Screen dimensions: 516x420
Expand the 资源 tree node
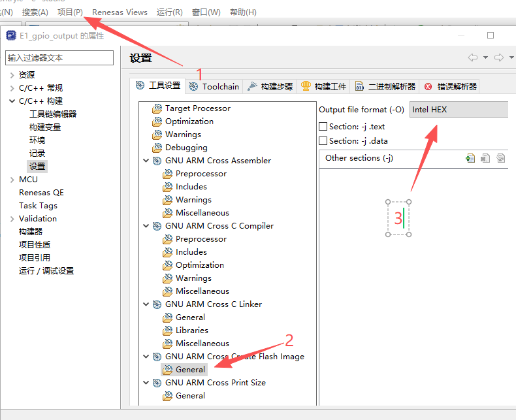point(12,75)
